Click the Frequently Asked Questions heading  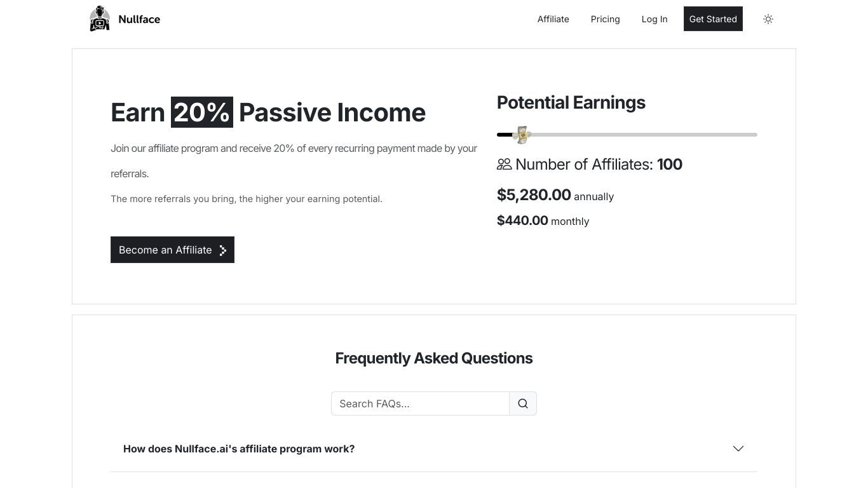(x=434, y=358)
